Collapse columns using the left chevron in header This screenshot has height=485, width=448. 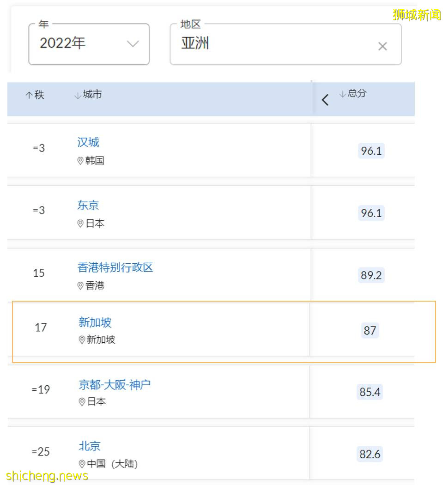pyautogui.click(x=325, y=99)
